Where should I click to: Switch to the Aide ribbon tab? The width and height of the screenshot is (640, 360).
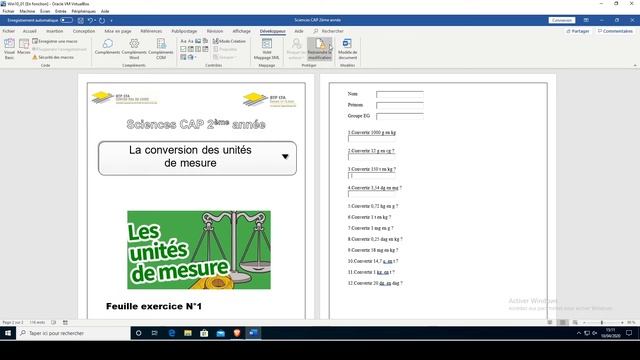click(299, 31)
